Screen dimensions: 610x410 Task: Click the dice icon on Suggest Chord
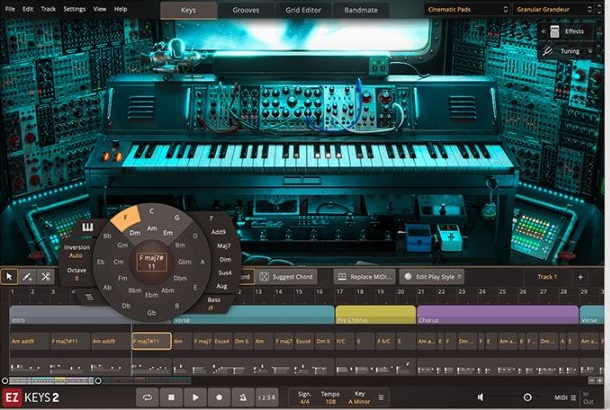[x=264, y=277]
